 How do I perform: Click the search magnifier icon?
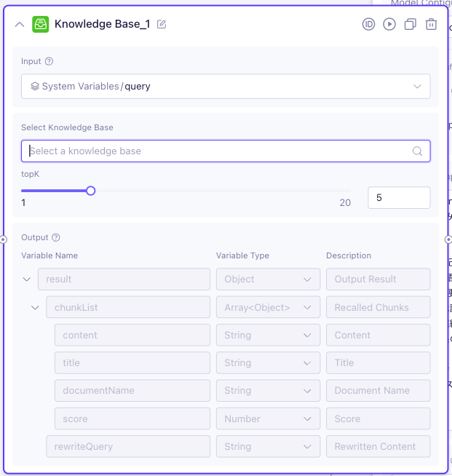[x=417, y=151]
